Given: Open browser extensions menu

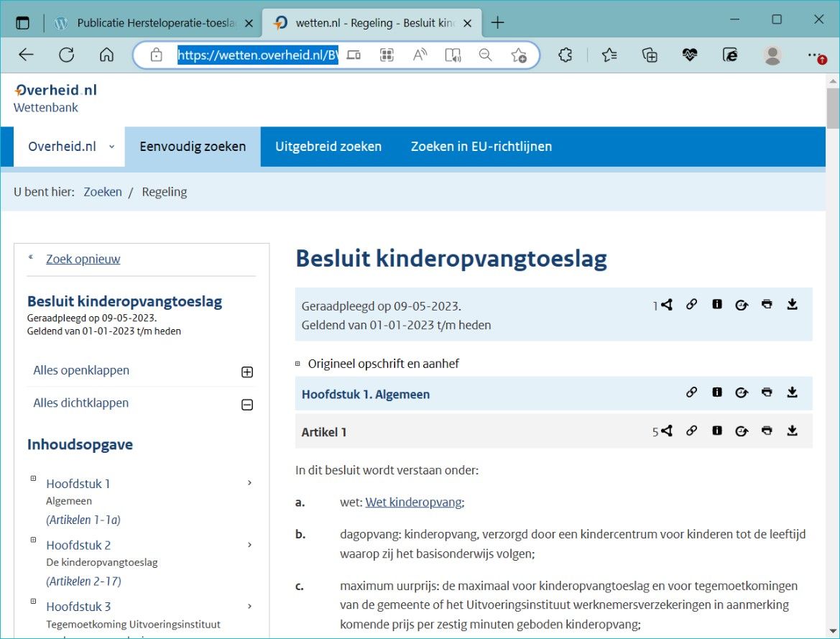Looking at the screenshot, I should click(x=566, y=55).
